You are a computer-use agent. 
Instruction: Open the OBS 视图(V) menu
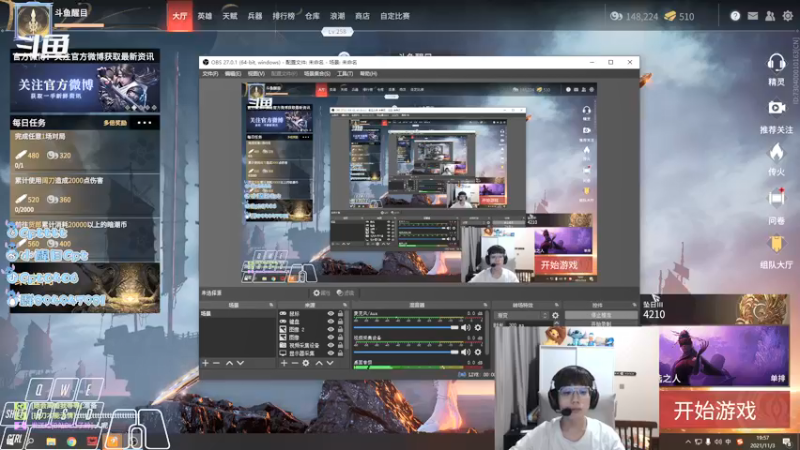point(256,74)
